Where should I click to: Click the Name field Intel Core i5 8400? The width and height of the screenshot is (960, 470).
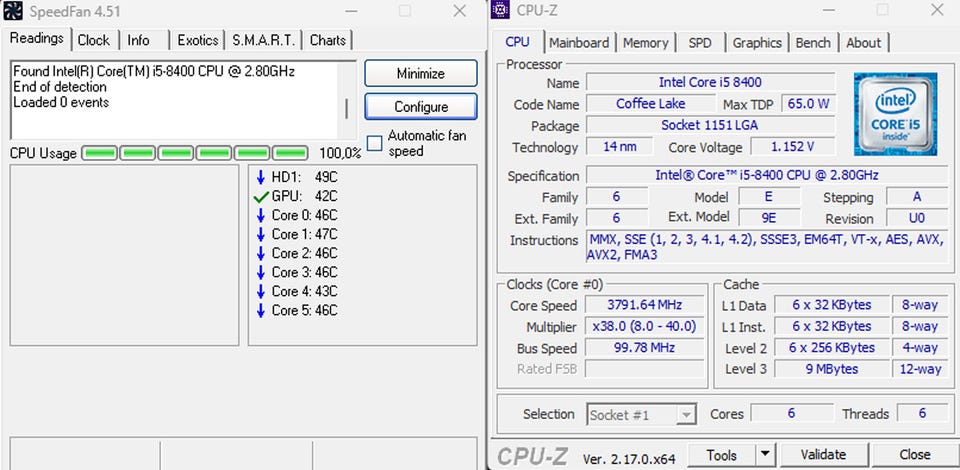tap(710, 82)
